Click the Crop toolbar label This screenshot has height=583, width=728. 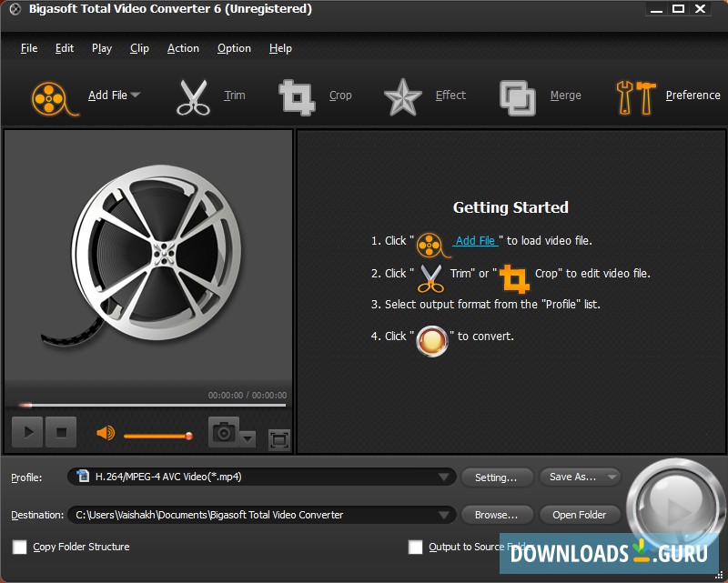pyautogui.click(x=340, y=95)
